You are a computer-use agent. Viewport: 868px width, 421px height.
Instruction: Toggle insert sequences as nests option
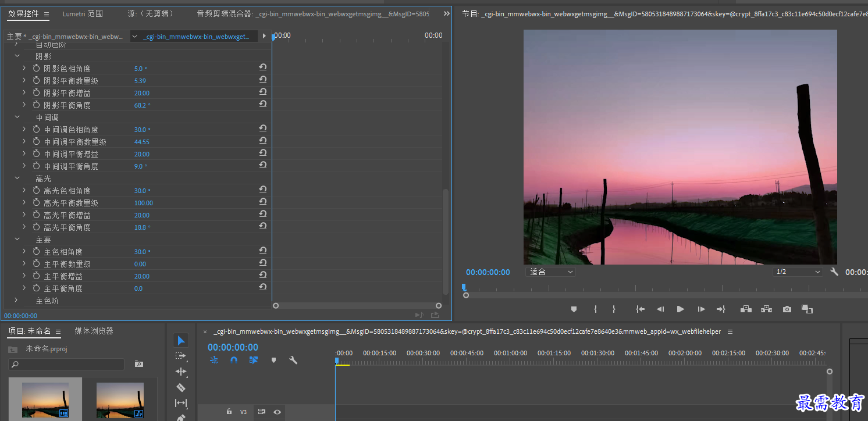pyautogui.click(x=214, y=360)
